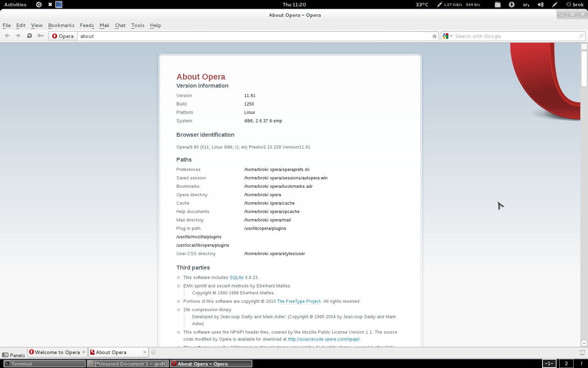Open the brok user menu

pos(575,5)
